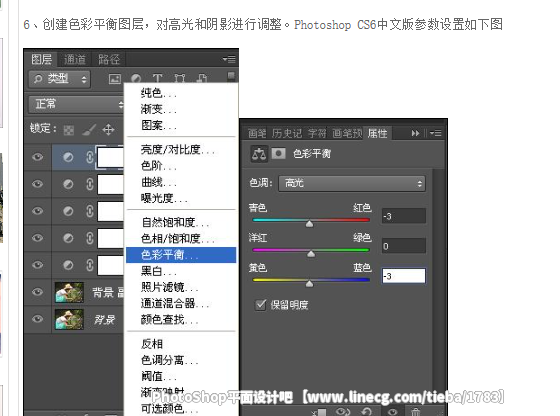
Task: Switch to the 字符 tab
Action: [317, 133]
